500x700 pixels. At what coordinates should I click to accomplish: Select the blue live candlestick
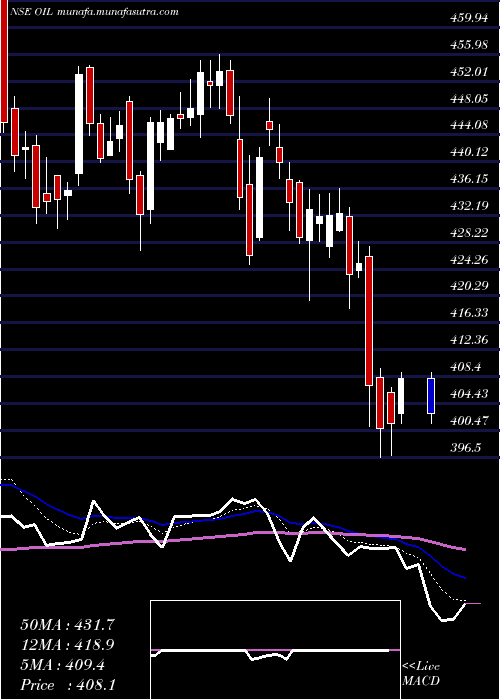click(x=431, y=396)
